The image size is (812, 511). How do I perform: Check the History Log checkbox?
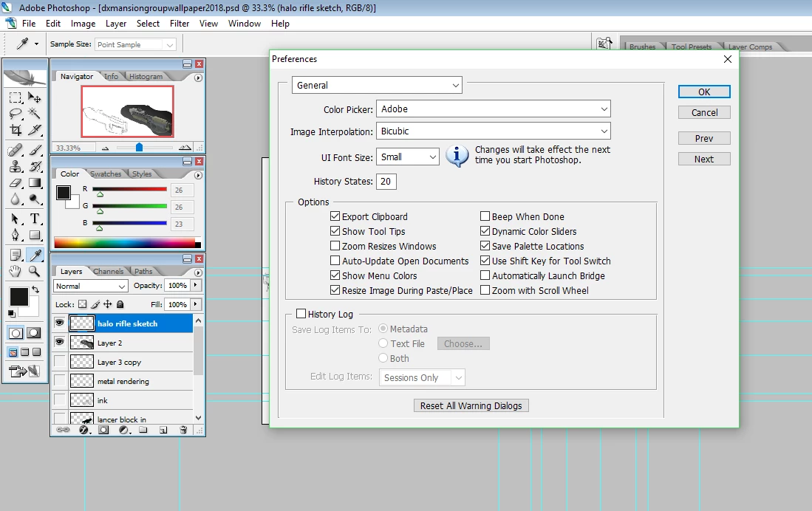point(301,314)
